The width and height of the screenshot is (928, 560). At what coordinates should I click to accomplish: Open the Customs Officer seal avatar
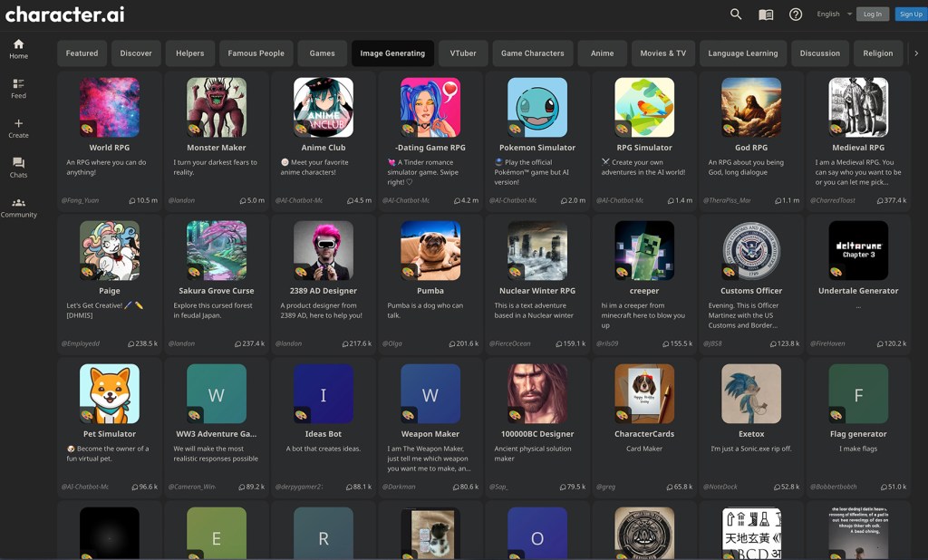click(x=751, y=250)
